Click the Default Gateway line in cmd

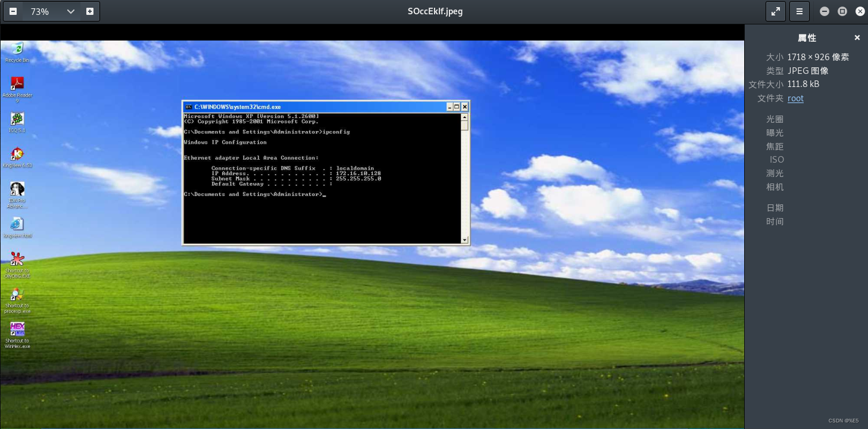(x=271, y=184)
